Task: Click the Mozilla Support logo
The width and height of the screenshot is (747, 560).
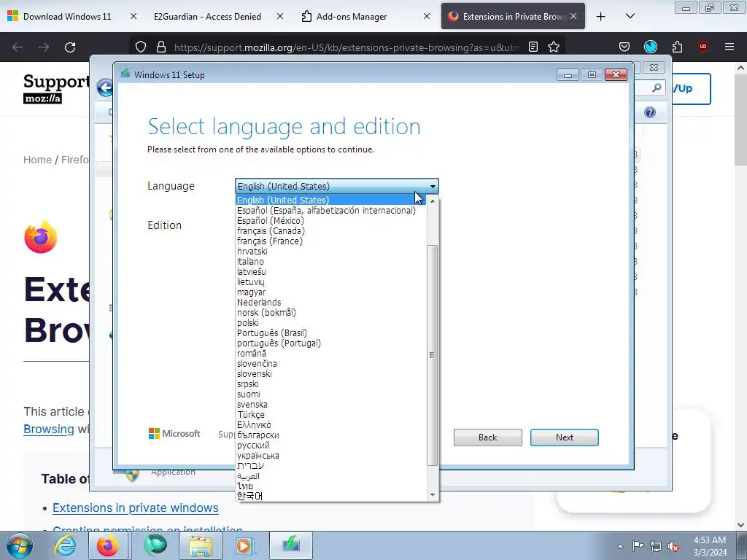Action: (x=56, y=88)
